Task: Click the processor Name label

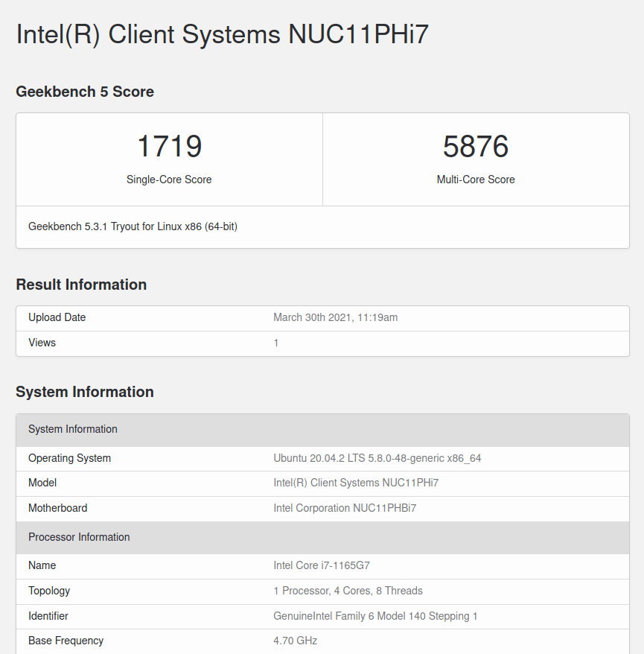Action: (x=42, y=565)
